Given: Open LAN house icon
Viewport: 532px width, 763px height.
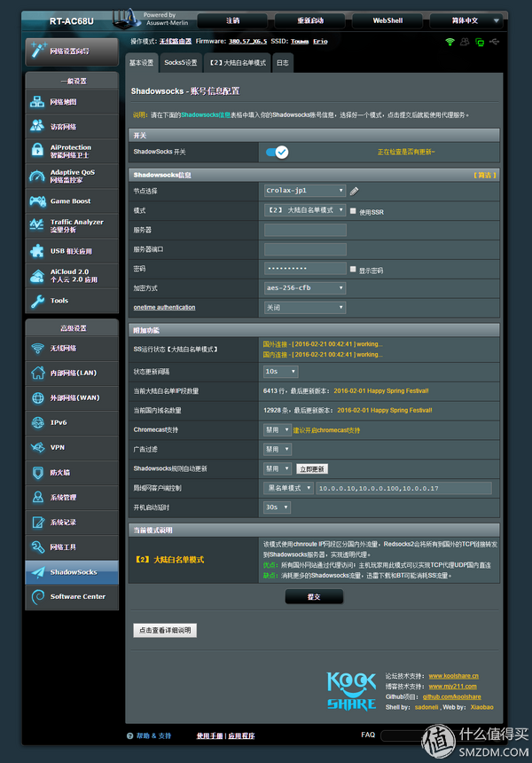Looking at the screenshot, I should coord(37,373).
